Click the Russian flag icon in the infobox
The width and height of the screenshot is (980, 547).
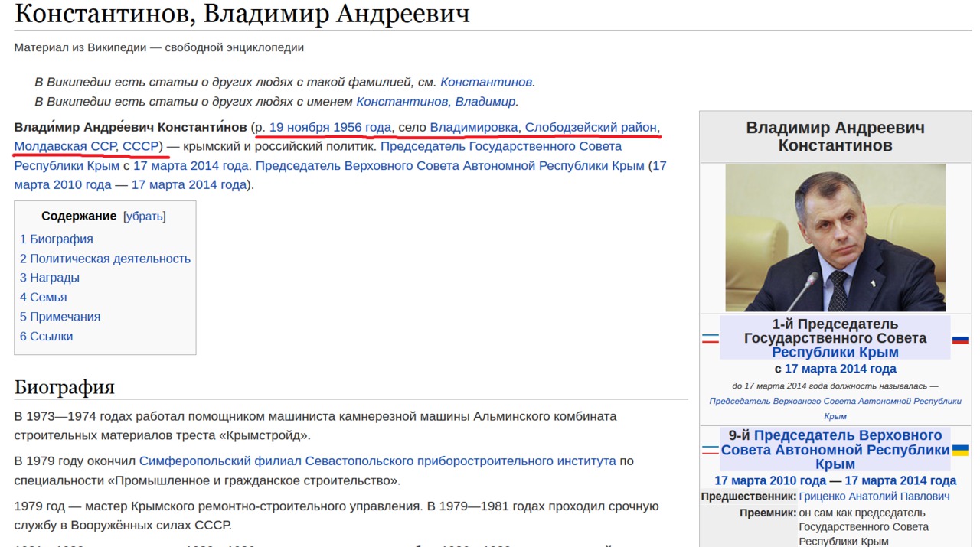pos(960,339)
